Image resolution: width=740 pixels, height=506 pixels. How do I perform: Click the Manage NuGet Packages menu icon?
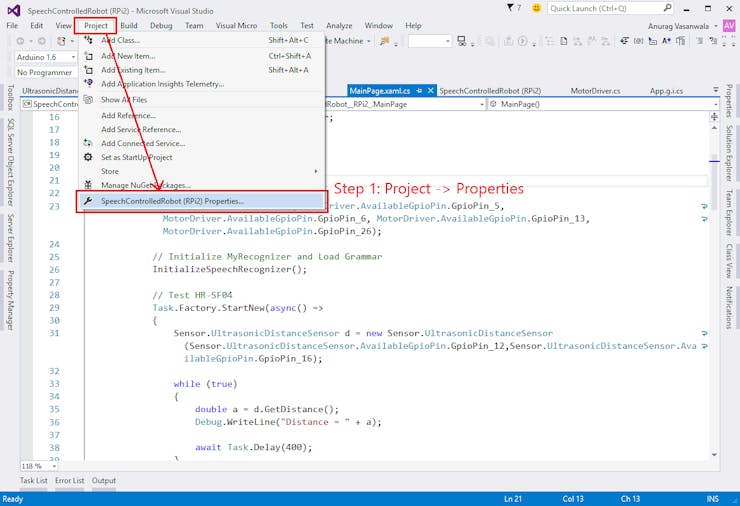click(x=88, y=185)
